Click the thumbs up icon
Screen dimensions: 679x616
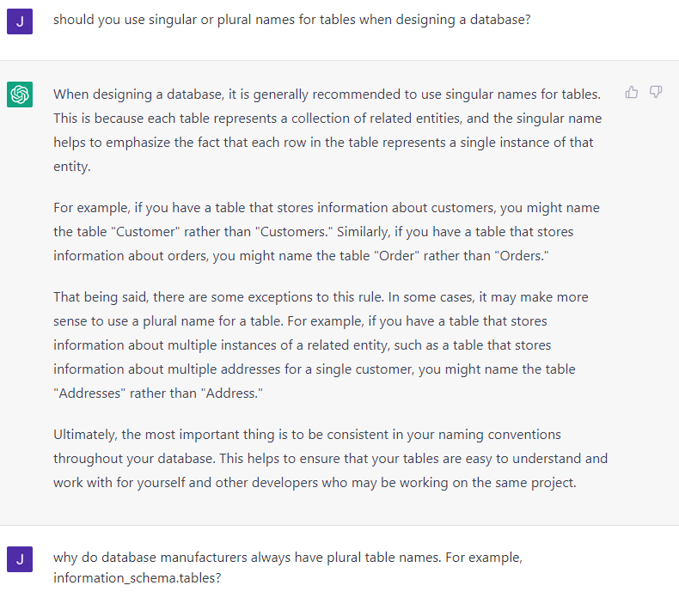632,92
